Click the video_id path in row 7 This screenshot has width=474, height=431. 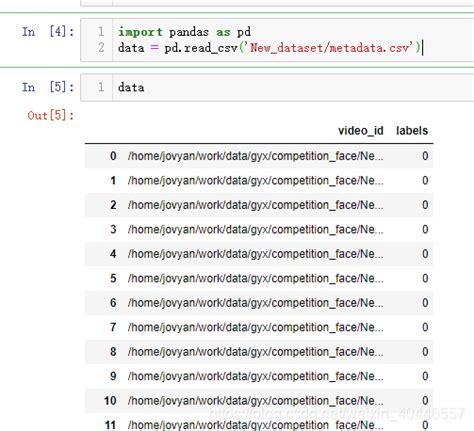coord(256,327)
